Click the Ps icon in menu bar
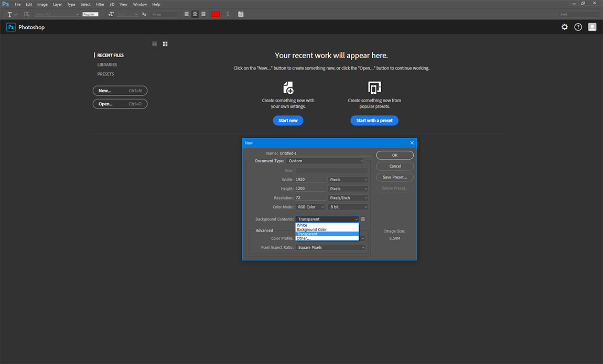603x364 pixels. pyautogui.click(x=5, y=4)
